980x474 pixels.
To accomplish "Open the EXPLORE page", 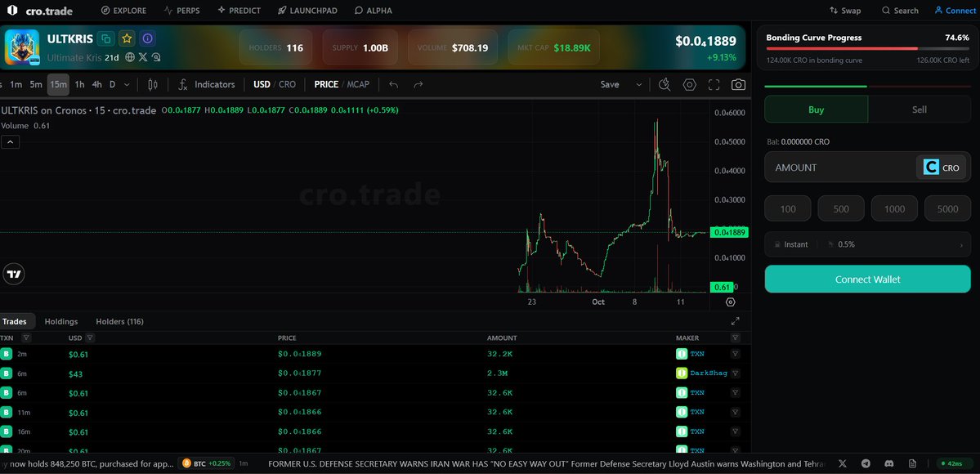I will pos(123,11).
